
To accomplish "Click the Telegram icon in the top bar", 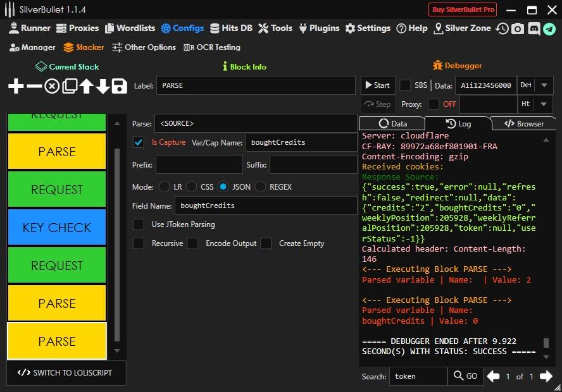I will [x=549, y=28].
